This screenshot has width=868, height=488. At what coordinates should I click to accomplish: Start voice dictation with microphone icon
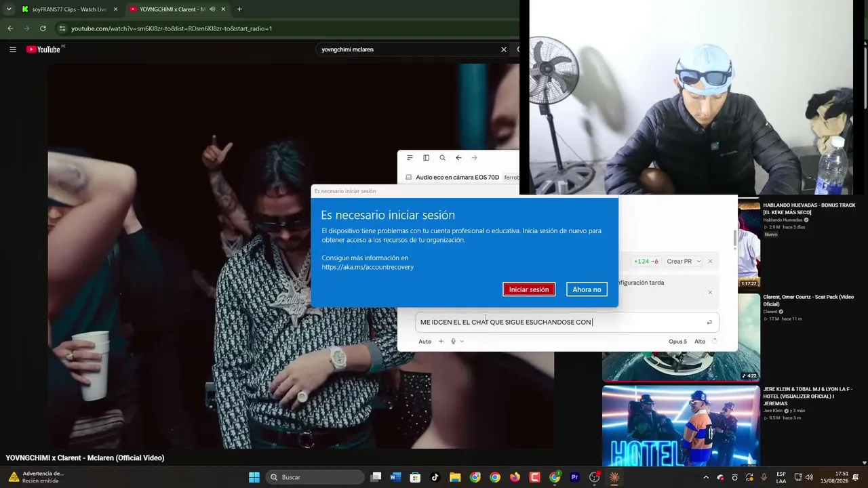click(453, 342)
